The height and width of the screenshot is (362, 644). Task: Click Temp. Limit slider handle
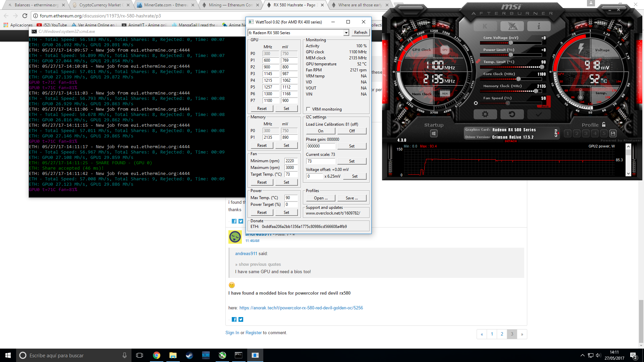542,67
